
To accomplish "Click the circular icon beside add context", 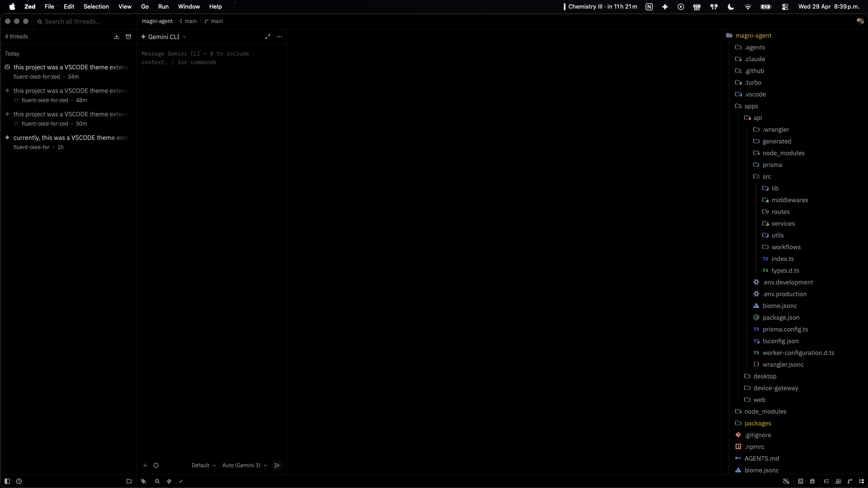I will tap(156, 465).
